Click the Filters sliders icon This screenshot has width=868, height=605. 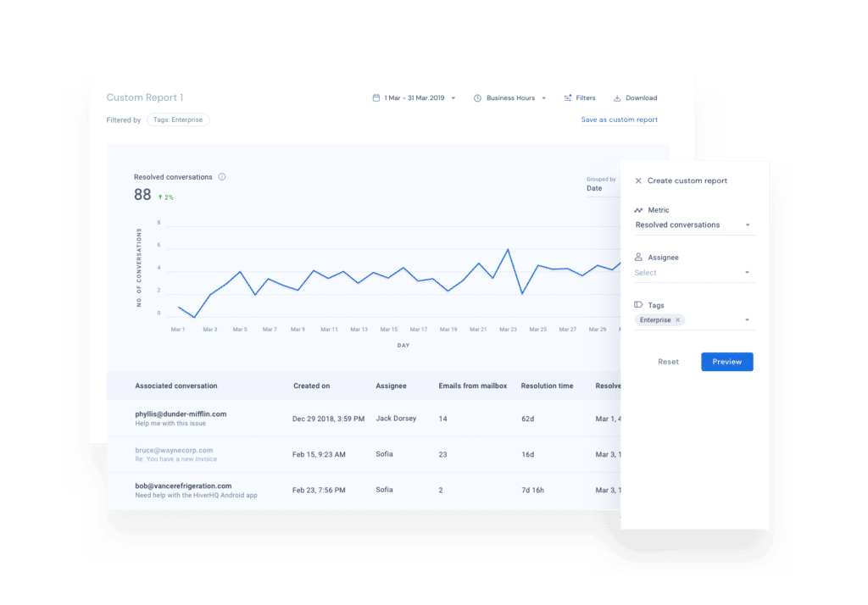pyautogui.click(x=567, y=98)
